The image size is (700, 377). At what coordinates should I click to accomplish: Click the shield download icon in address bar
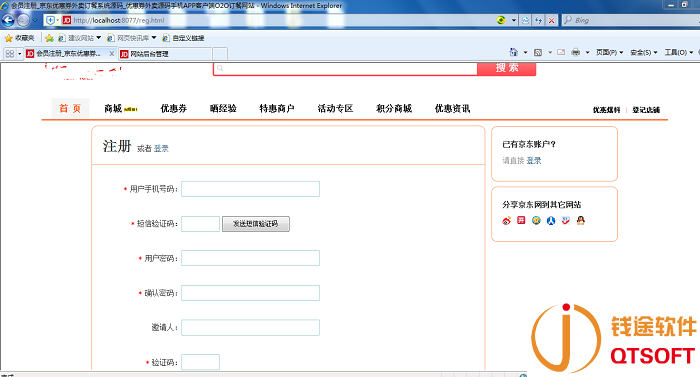[x=50, y=20]
